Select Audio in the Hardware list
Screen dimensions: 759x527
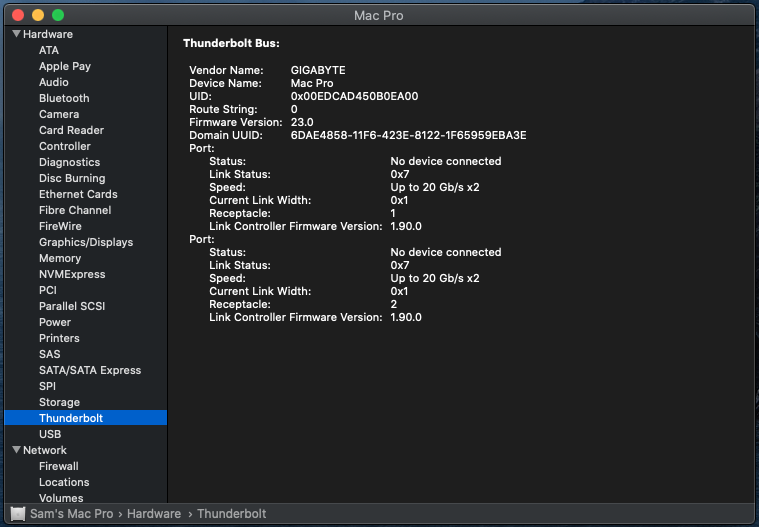tap(54, 82)
